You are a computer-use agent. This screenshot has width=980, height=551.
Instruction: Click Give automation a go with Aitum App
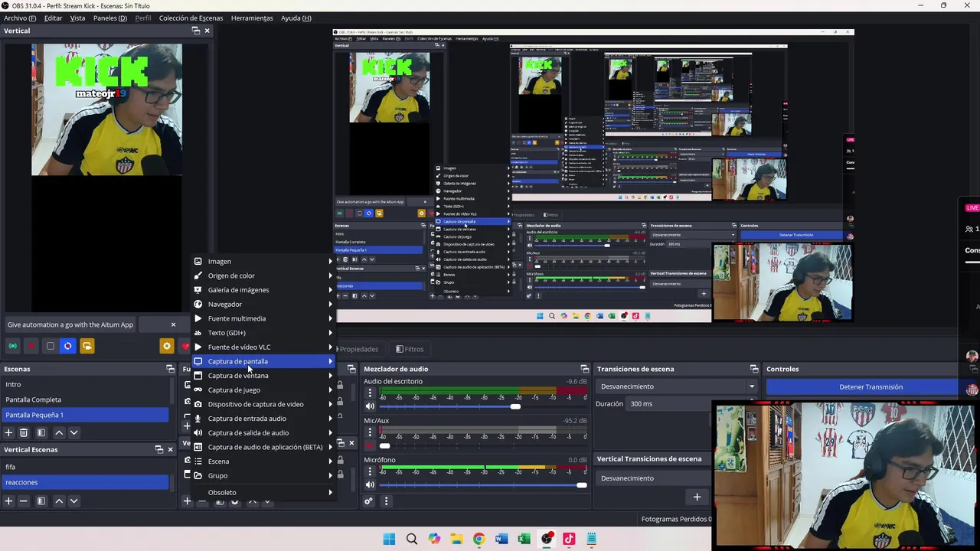[x=70, y=324]
